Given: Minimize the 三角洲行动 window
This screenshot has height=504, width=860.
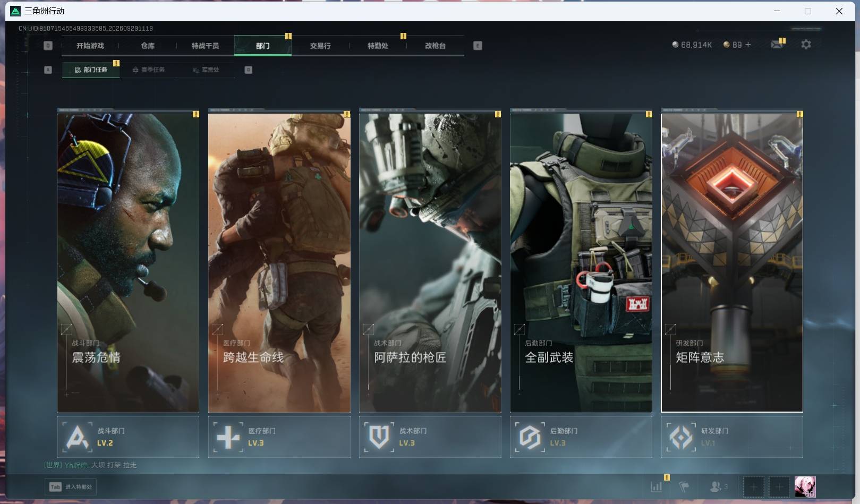Looking at the screenshot, I should [777, 11].
